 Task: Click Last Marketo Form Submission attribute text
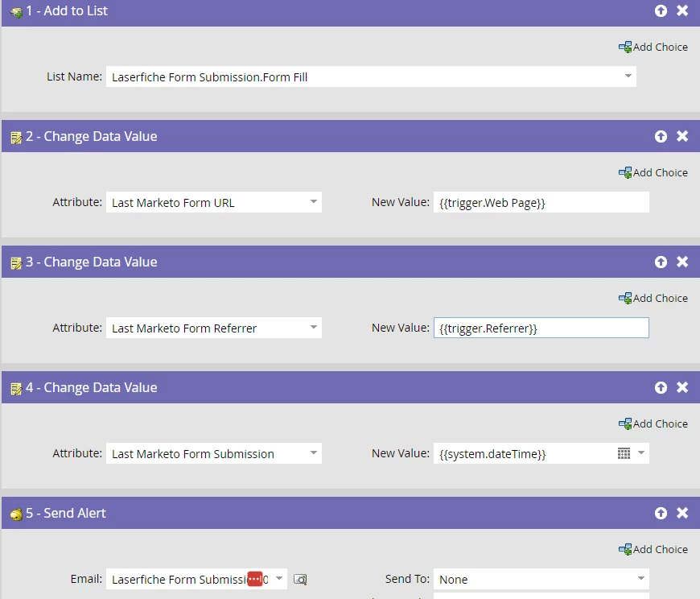[193, 454]
